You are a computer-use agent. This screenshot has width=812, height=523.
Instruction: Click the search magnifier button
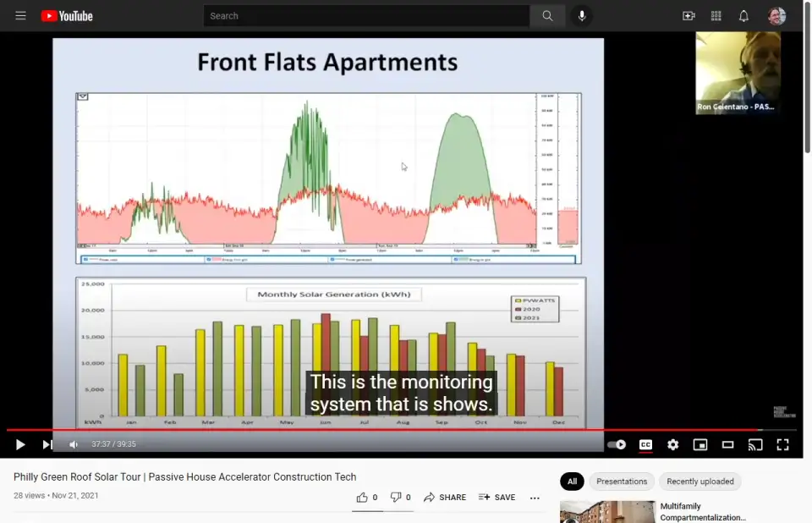547,16
